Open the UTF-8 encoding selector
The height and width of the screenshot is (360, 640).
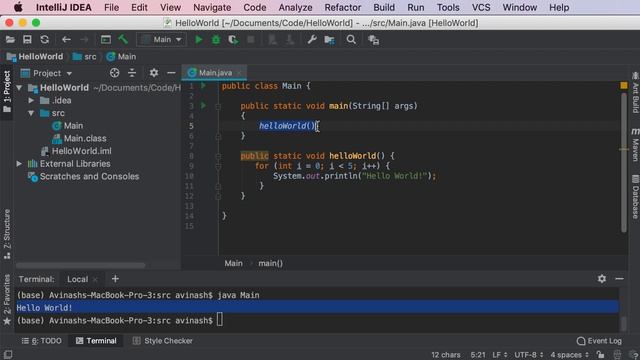pos(529,355)
